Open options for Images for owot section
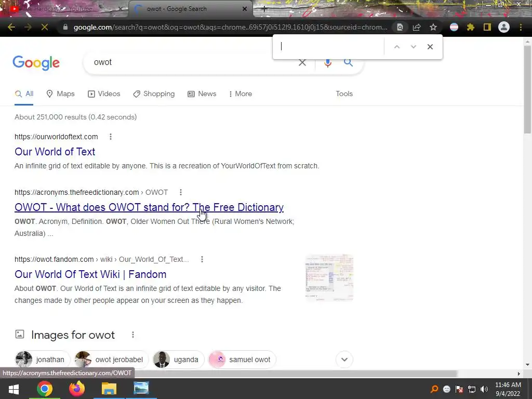Viewport: 532px width, 399px height. tap(132, 335)
